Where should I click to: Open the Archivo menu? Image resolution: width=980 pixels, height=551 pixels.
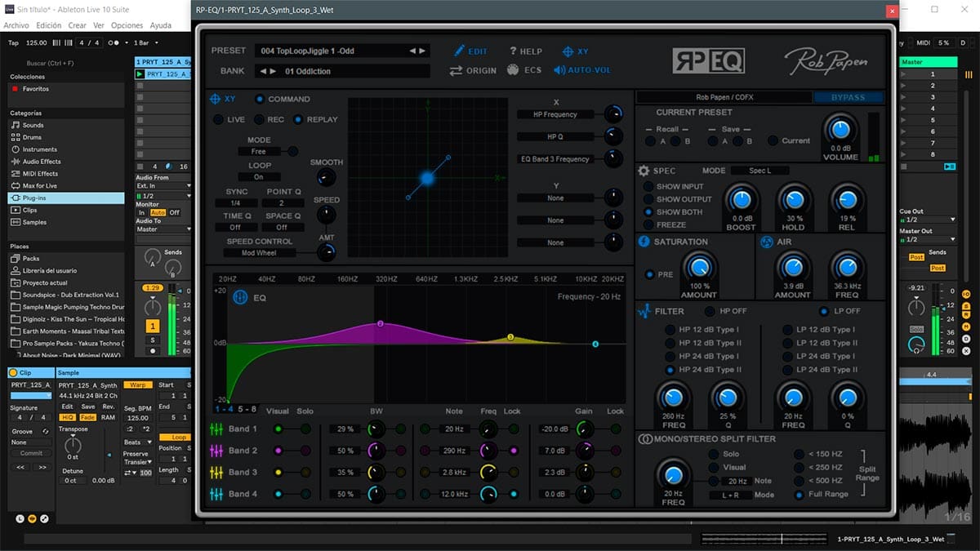(16, 25)
